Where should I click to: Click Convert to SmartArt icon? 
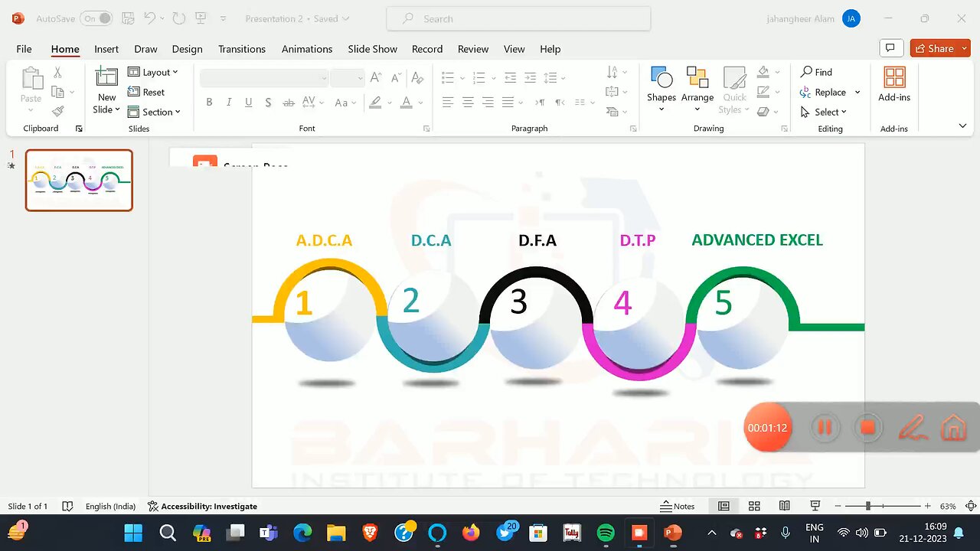pos(612,112)
